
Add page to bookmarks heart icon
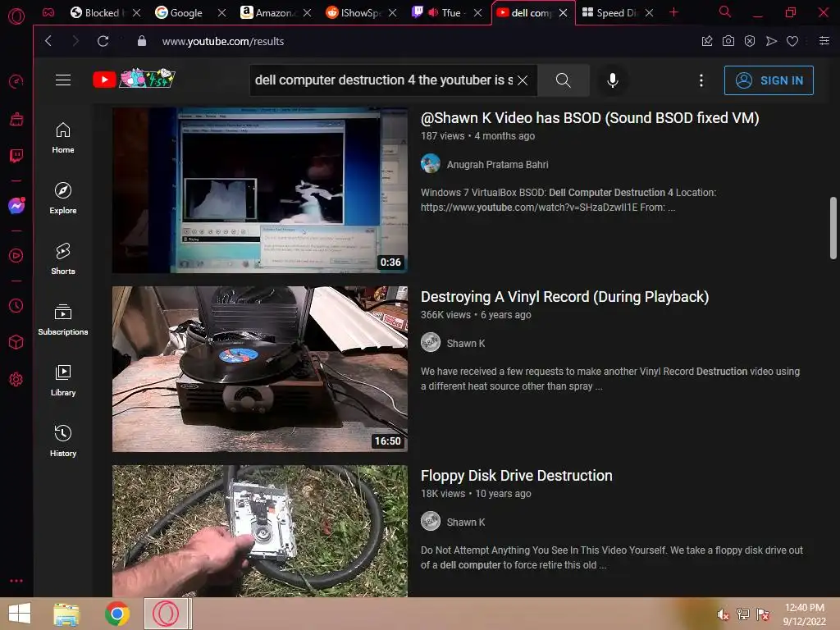[x=792, y=41]
